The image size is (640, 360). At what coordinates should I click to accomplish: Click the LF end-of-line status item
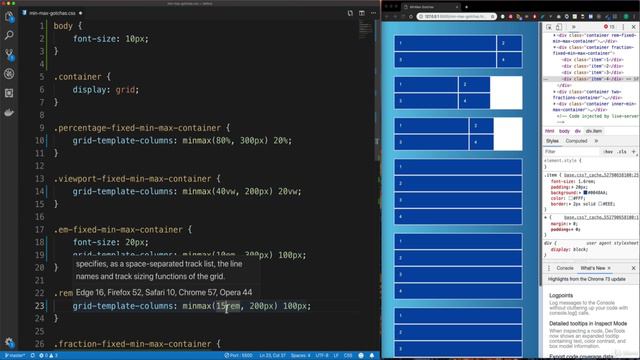[x=336, y=356]
